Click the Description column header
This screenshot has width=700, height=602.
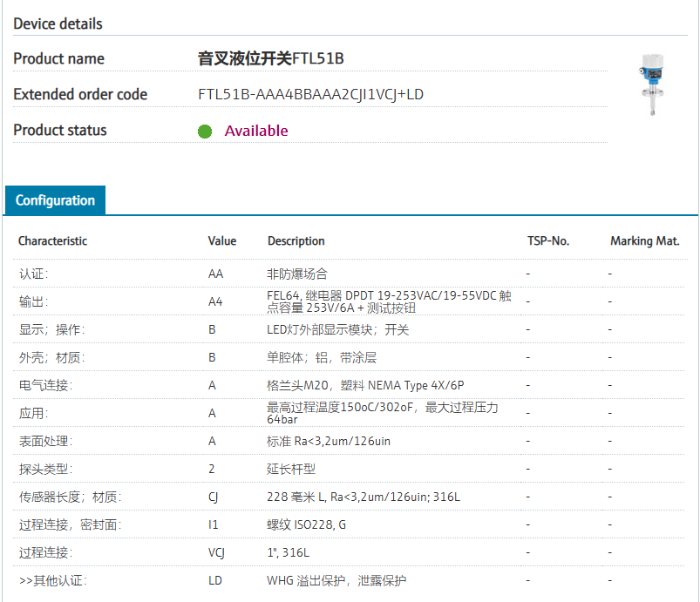[x=296, y=241]
